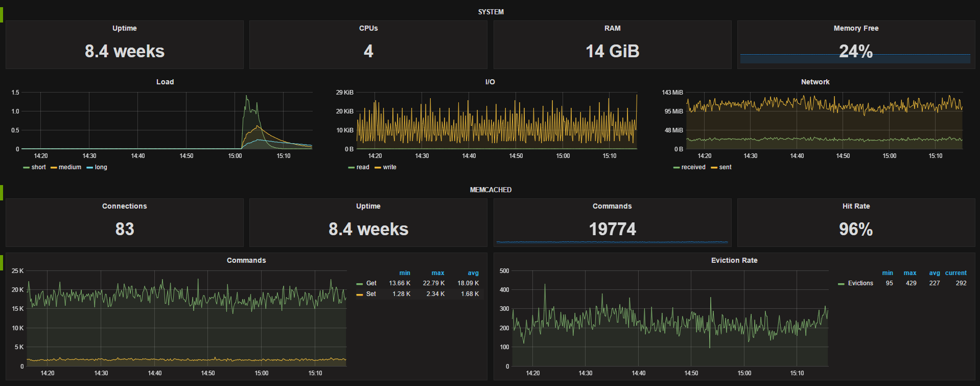Click the blue "long" legend color line
The height and width of the screenshot is (386, 980).
click(90, 168)
